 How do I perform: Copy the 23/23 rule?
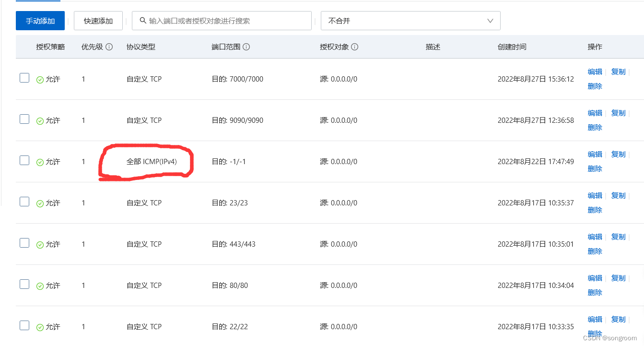click(619, 196)
